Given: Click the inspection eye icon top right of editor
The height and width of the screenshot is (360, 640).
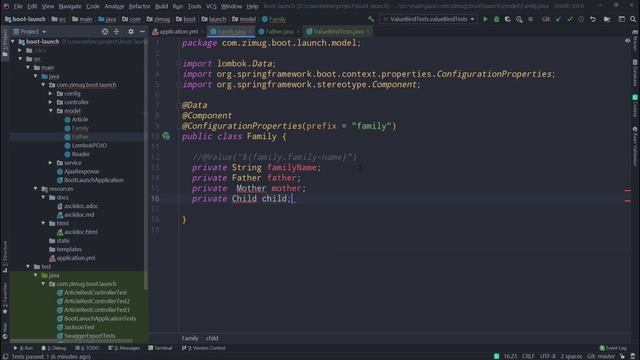Looking at the screenshot, I should click(627, 41).
